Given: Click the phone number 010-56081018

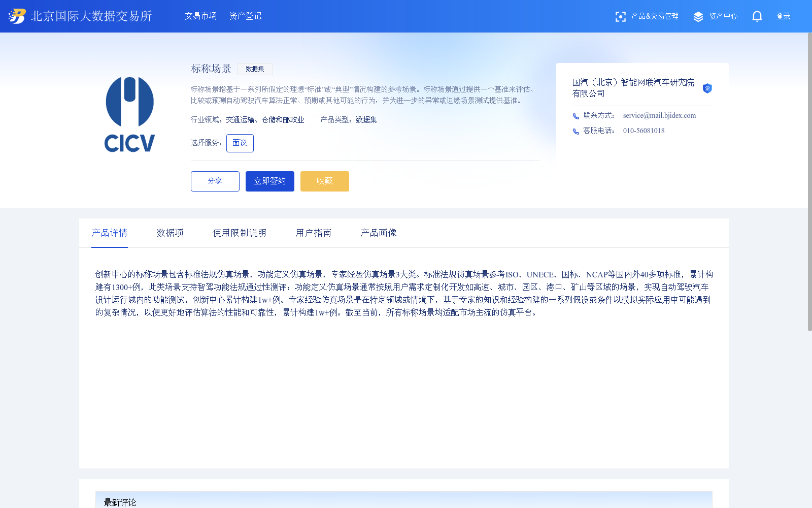Looking at the screenshot, I should click(644, 131).
